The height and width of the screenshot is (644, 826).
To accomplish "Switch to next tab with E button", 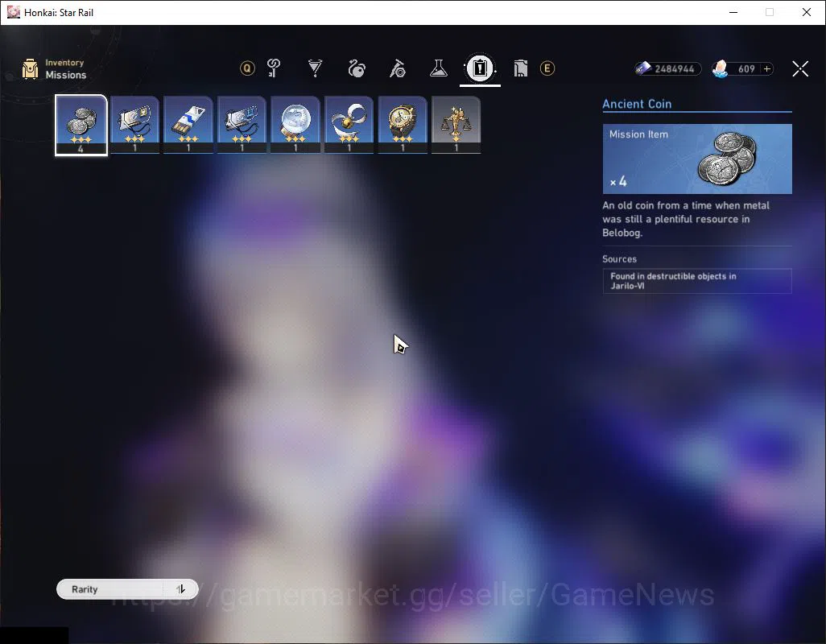I will point(547,68).
